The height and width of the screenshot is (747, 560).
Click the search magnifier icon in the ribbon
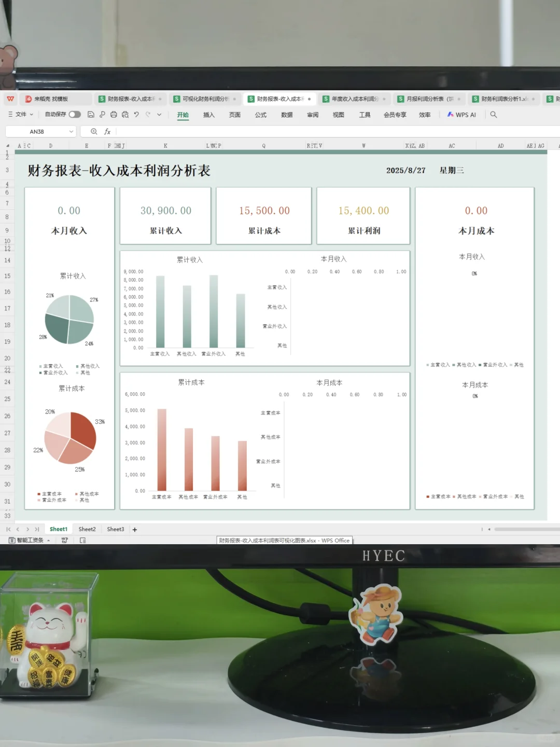493,115
